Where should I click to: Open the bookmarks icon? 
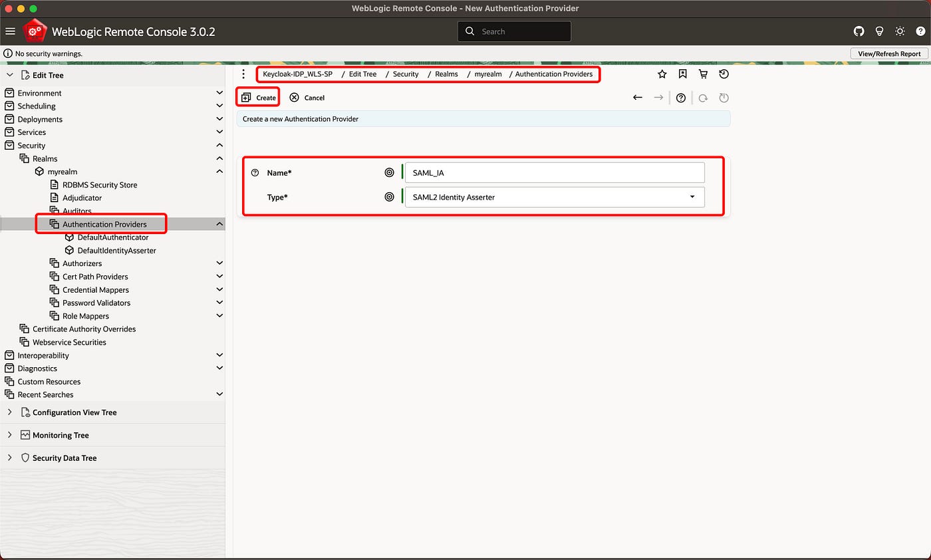tap(682, 74)
